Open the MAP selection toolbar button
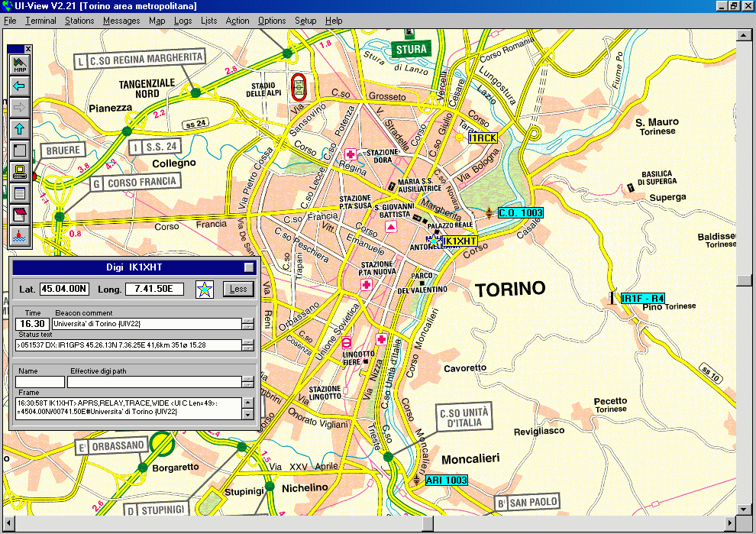This screenshot has width=756, height=534. 20,65
